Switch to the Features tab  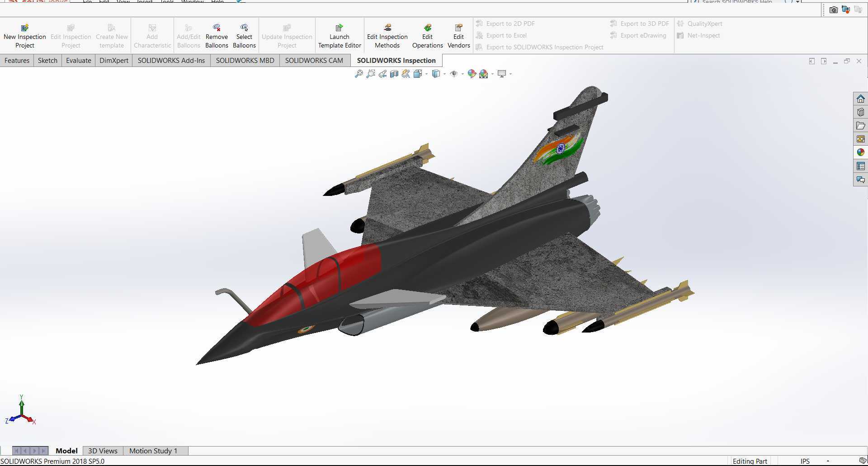(17, 61)
